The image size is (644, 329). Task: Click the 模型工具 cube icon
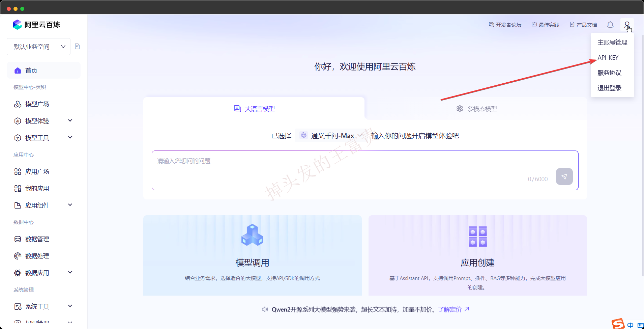pos(18,138)
